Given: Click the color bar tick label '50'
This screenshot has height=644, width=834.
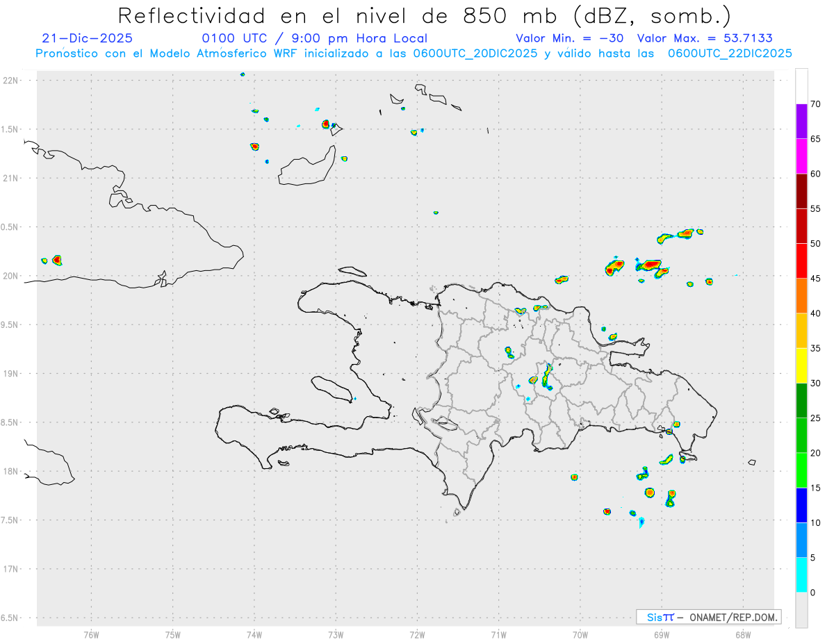Looking at the screenshot, I should [x=815, y=244].
